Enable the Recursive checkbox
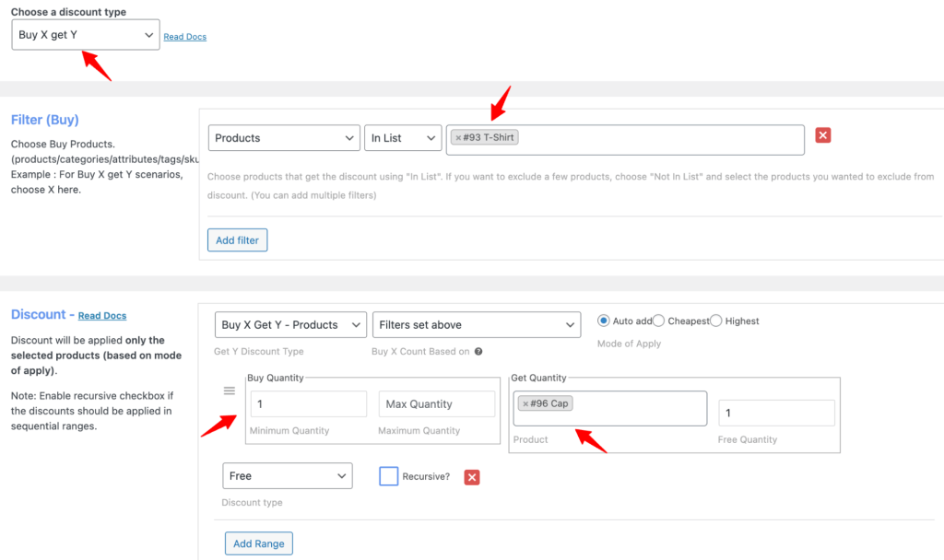Viewport: 944px width, 560px height. (x=388, y=476)
